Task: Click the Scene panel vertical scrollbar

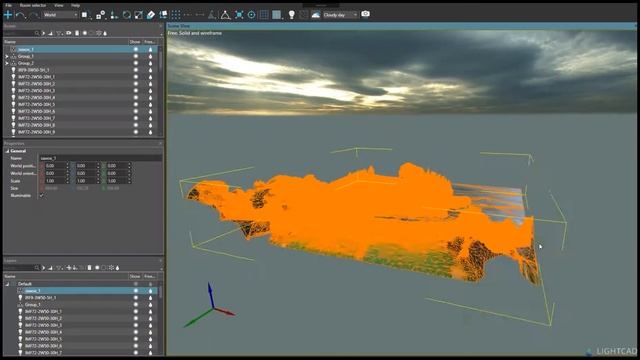Action: click(160, 61)
